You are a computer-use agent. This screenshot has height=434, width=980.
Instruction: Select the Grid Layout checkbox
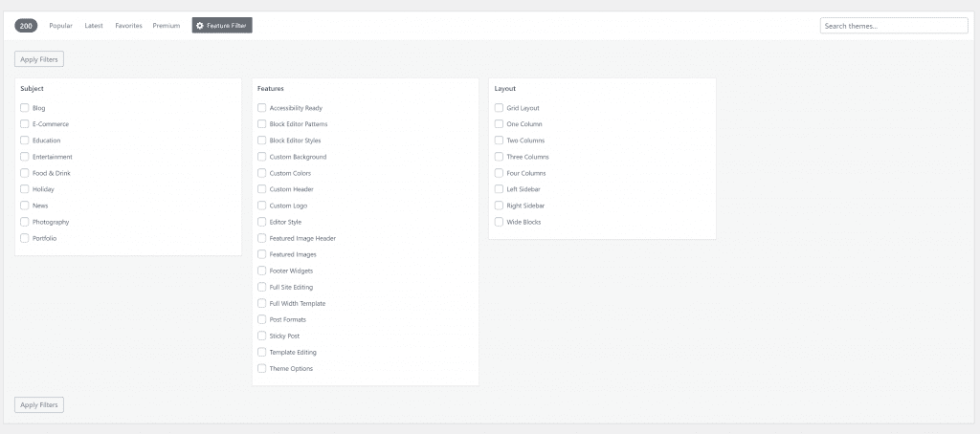point(499,108)
